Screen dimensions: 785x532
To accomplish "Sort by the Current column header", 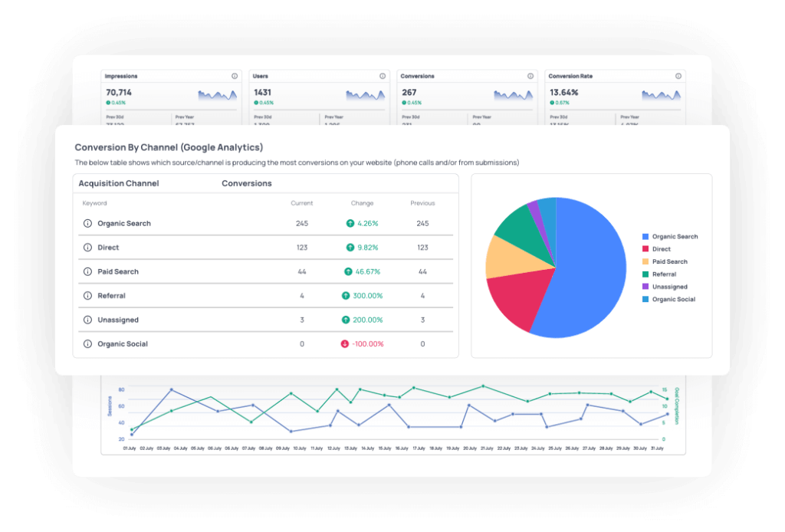I will 301,203.
